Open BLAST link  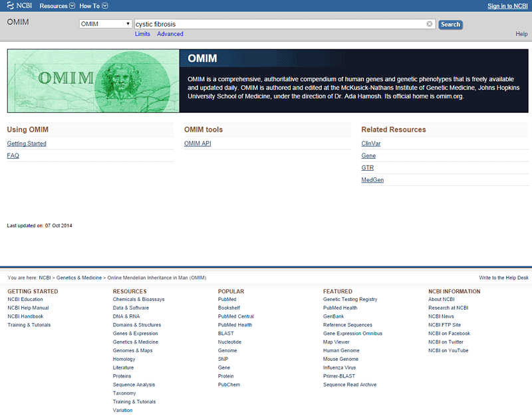pos(225,334)
